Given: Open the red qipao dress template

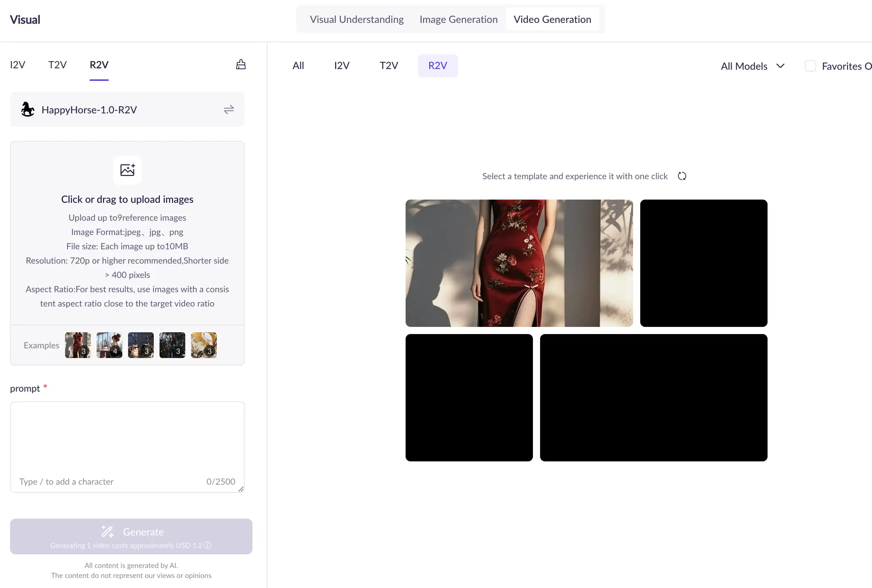Looking at the screenshot, I should pyautogui.click(x=519, y=263).
